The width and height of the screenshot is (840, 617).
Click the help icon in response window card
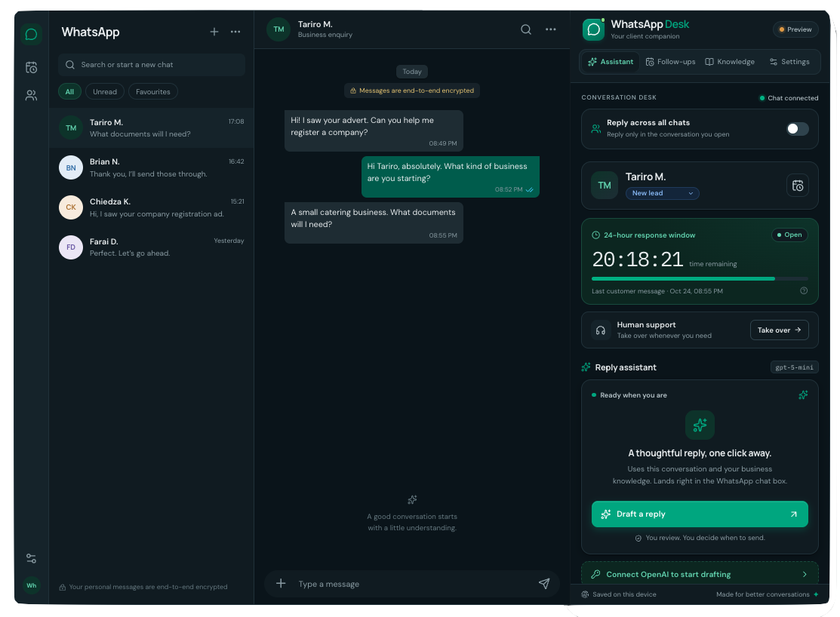[804, 291]
